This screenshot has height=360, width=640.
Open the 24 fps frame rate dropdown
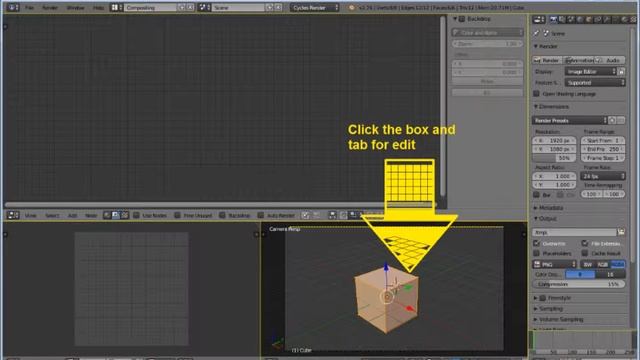[603, 176]
